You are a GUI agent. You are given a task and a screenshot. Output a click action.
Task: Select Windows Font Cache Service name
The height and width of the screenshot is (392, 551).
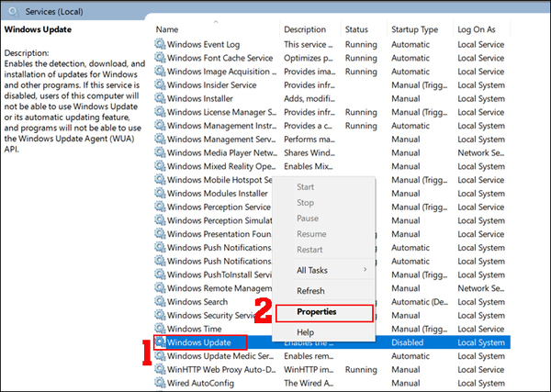tap(219, 58)
